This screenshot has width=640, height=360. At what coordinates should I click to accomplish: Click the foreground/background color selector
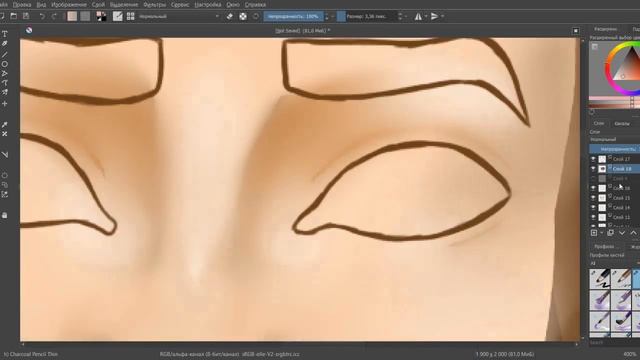click(x=101, y=16)
